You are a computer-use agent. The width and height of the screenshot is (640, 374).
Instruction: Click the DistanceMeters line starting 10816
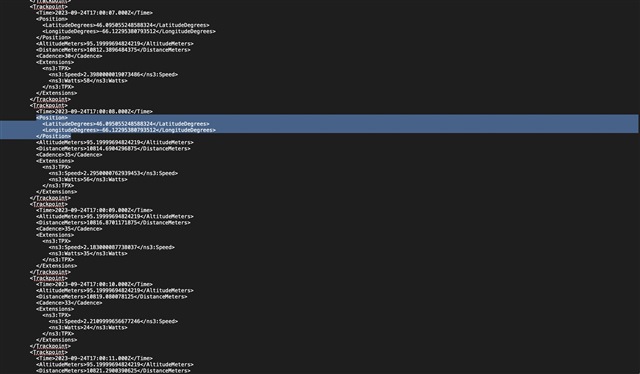[x=113, y=223]
